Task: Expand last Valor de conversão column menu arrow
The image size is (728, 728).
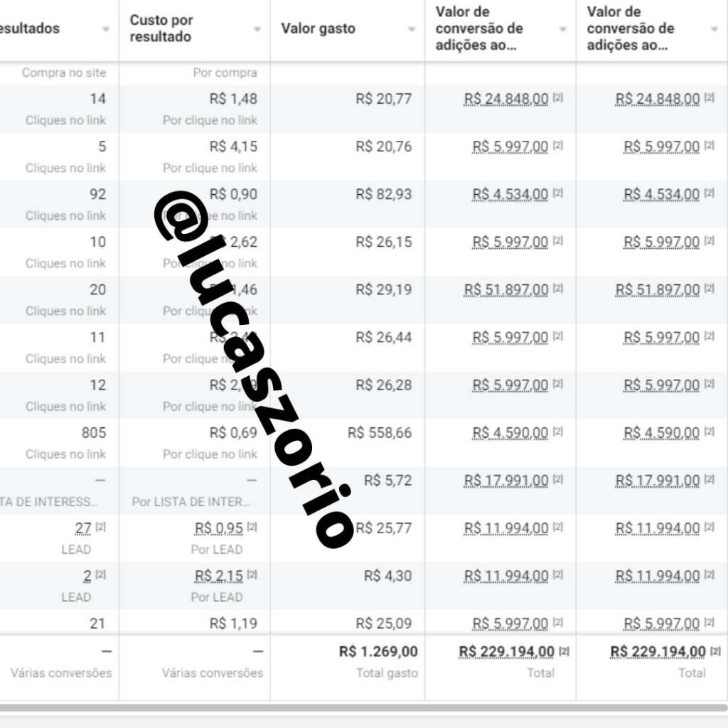Action: 714,29
